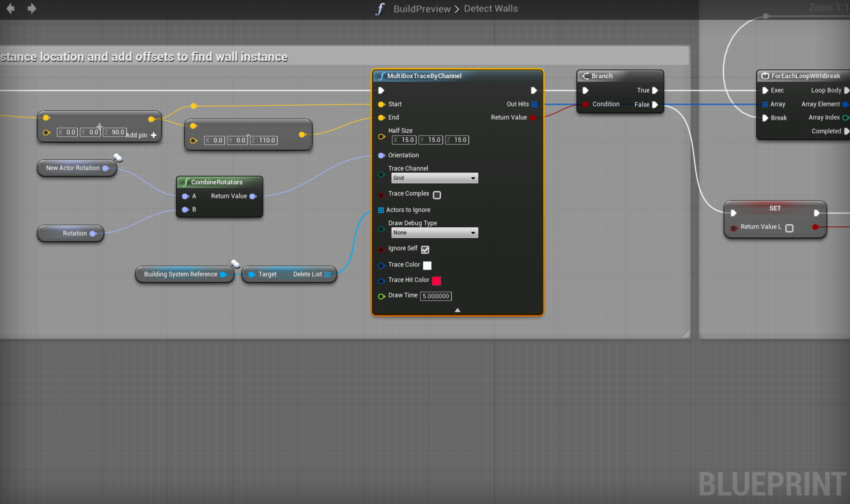Enable the Trace Complex checkbox
Viewport: 850px width, 504px height.
(x=437, y=195)
